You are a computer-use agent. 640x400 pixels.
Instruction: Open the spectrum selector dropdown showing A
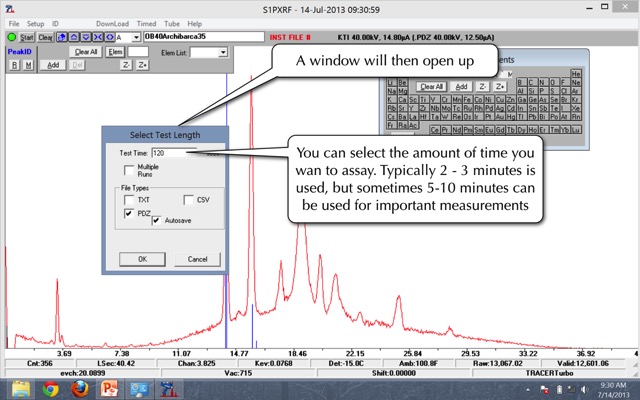point(136,38)
